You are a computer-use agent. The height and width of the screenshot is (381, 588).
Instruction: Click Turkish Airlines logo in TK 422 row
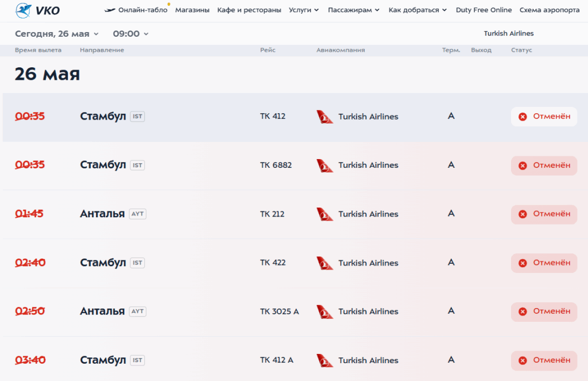click(x=325, y=263)
